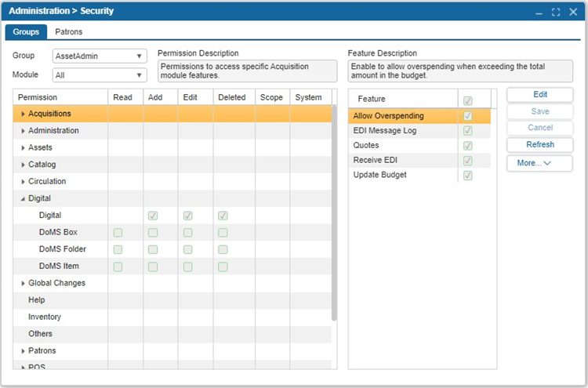
Task: Enable Read permission for DoMS Folder
Action: [118, 249]
